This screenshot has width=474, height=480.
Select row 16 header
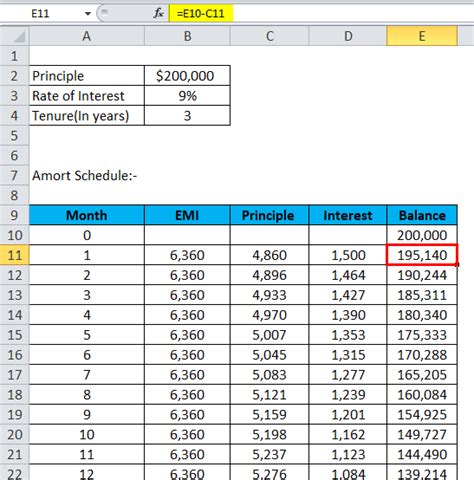(14, 355)
